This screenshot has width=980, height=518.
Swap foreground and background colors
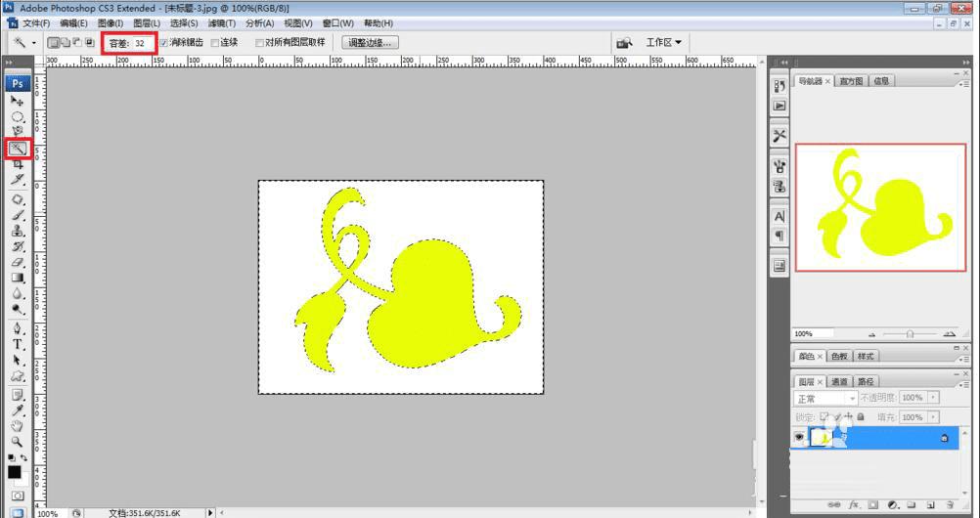(23, 458)
